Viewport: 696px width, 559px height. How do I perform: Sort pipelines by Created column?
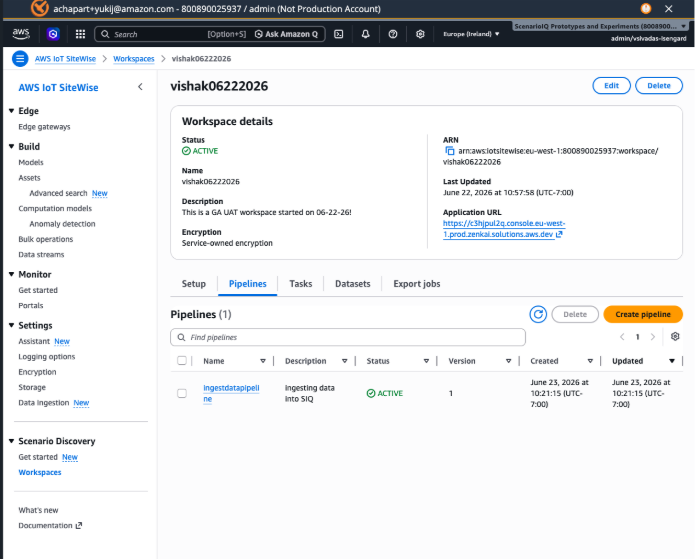click(x=590, y=361)
